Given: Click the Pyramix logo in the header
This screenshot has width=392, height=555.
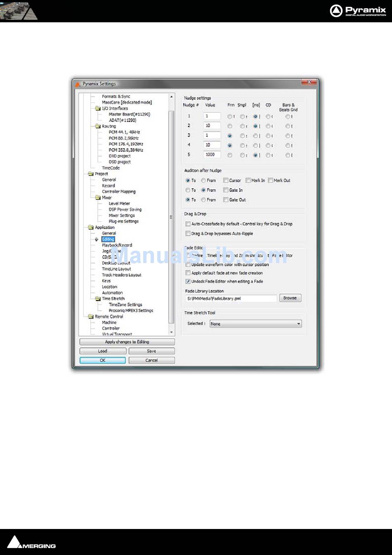Looking at the screenshot, I should click(x=358, y=11).
